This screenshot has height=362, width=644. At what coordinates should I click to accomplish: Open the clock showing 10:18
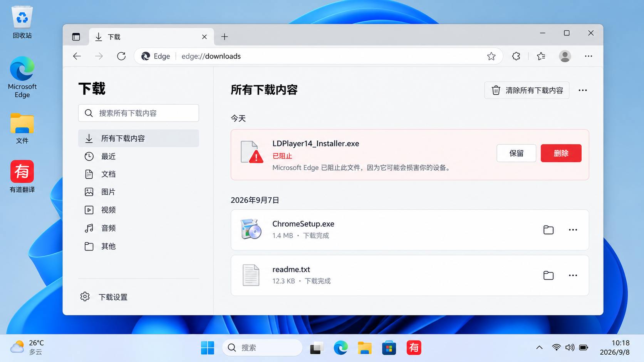[x=615, y=347]
